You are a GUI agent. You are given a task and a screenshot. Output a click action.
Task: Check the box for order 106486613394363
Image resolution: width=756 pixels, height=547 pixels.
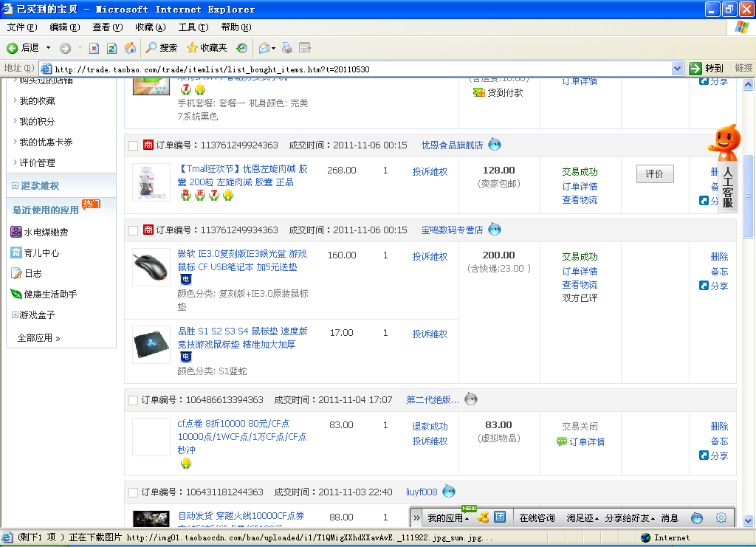(x=134, y=400)
